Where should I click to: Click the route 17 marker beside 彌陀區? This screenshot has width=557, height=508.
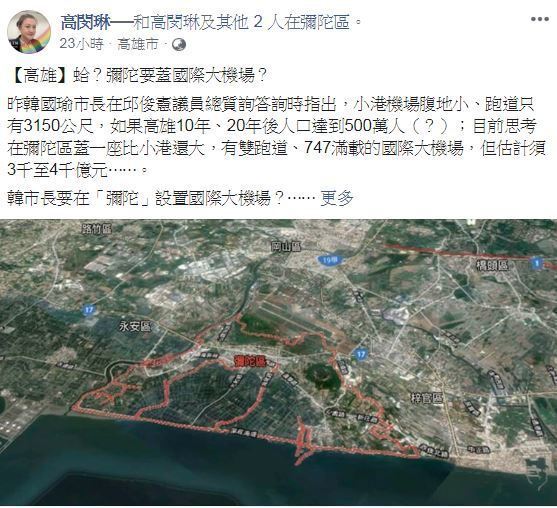[x=361, y=354]
